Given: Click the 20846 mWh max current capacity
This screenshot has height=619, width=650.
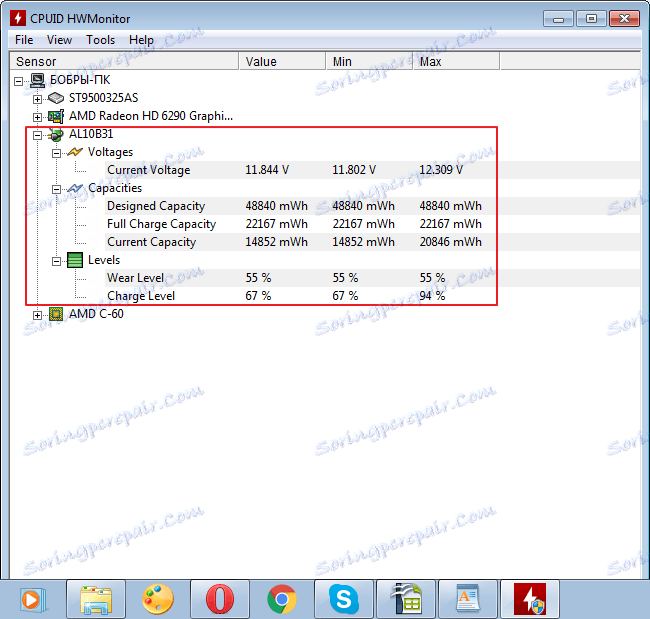Looking at the screenshot, I should point(451,242).
